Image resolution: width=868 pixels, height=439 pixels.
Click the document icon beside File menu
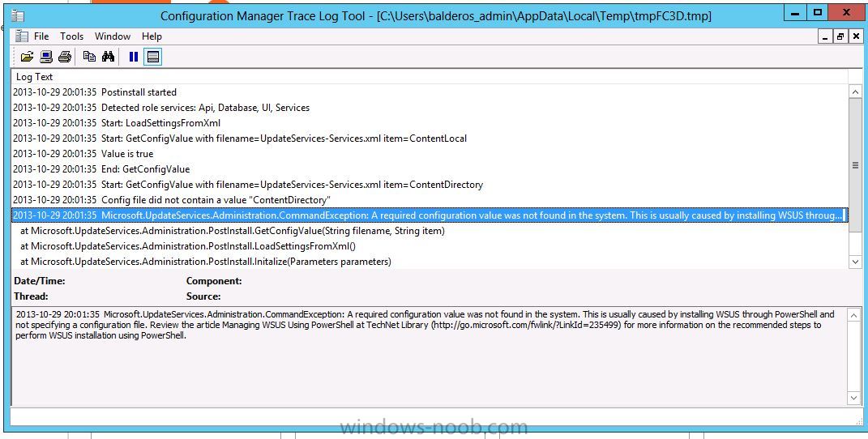point(22,36)
